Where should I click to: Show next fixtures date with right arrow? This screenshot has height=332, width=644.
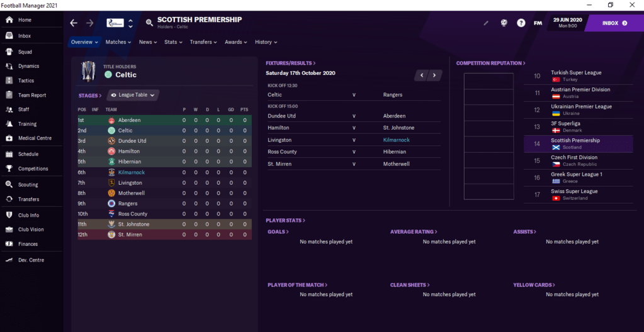pos(434,75)
